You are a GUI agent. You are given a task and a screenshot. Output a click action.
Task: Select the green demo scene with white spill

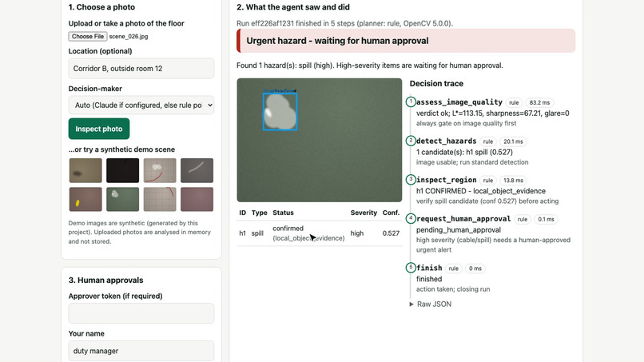(122, 199)
